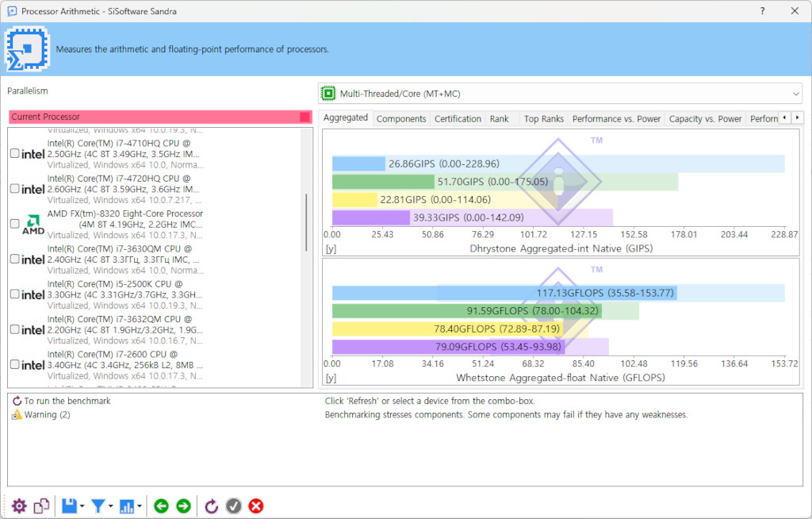Click the AMD FX(tm)-8320 Eight-Core Processor entry
812x519 pixels.
124,224
